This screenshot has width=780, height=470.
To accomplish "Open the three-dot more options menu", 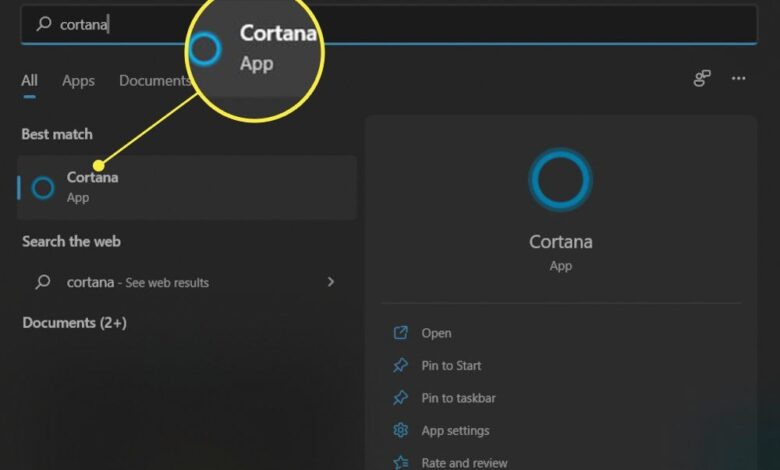I will tap(738, 78).
